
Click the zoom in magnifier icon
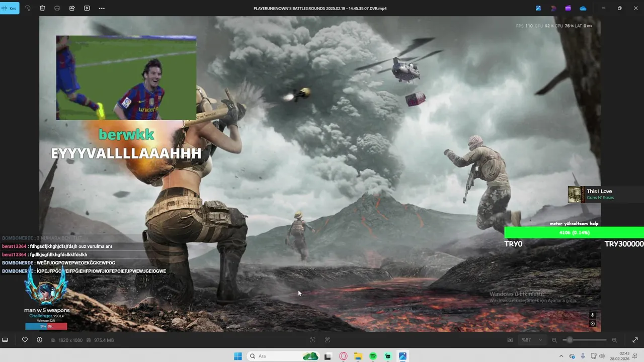614,340
